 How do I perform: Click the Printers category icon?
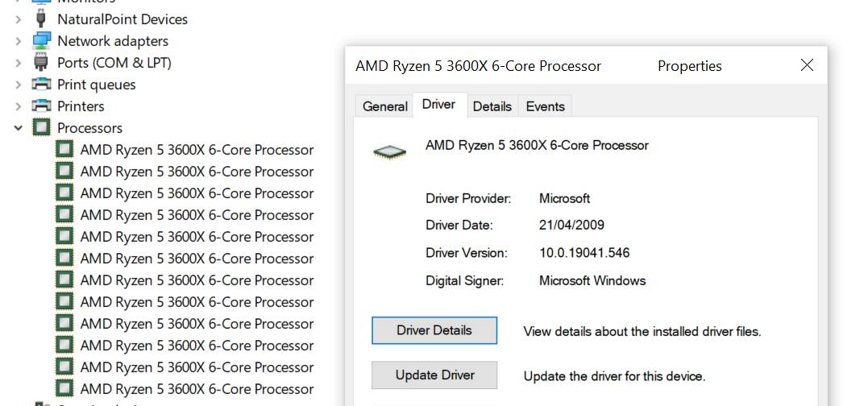click(42, 106)
